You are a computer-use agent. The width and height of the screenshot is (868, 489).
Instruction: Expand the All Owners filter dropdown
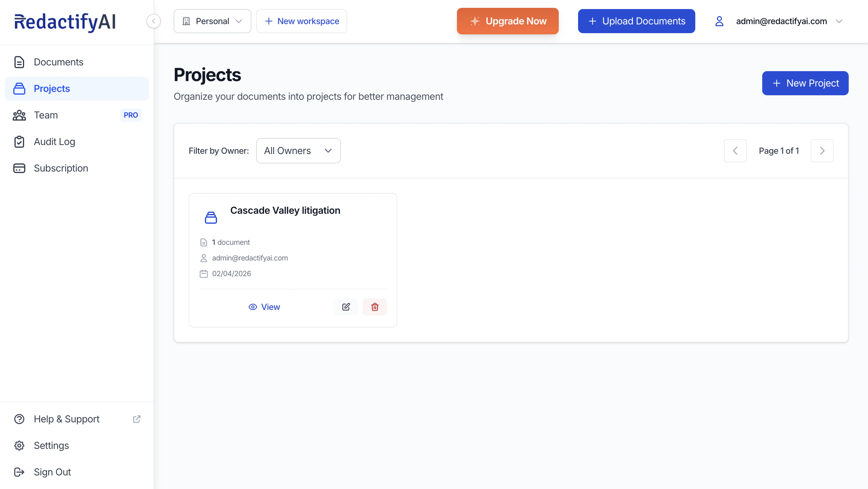[x=298, y=151]
